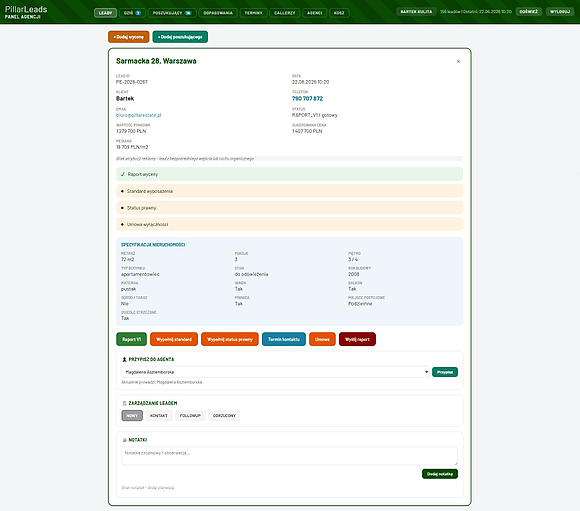This screenshot has width=580, height=511.
Task: Set lead status to Followup
Action: [190, 416]
